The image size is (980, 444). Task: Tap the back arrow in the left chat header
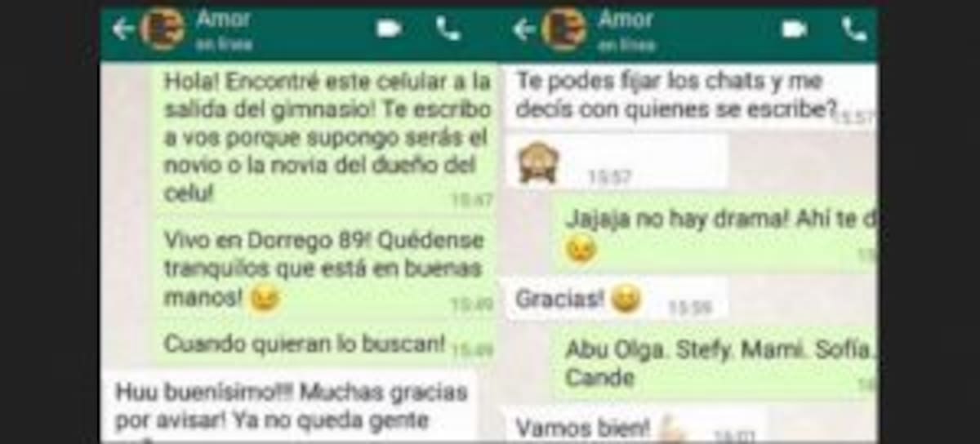122,29
